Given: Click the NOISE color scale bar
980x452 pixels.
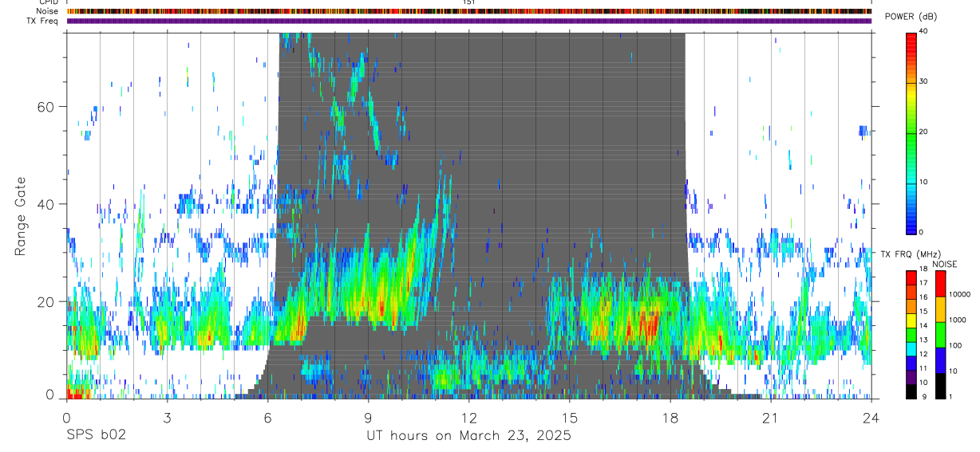Looking at the screenshot, I should 941,334.
